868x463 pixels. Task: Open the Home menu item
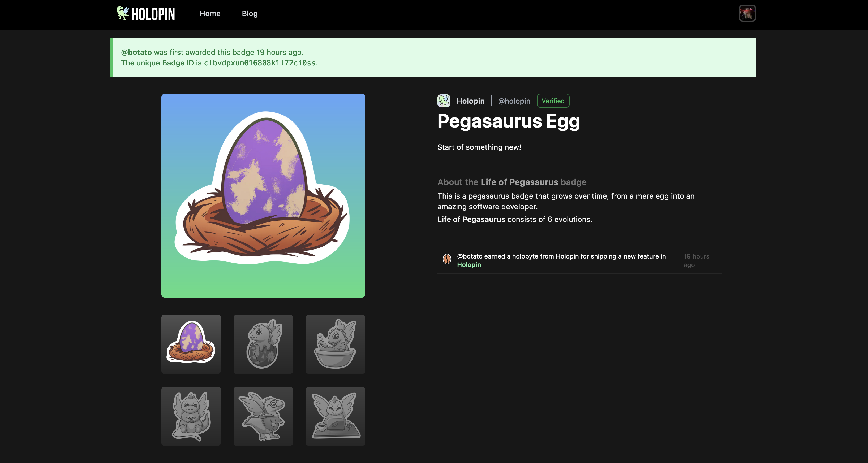[210, 14]
